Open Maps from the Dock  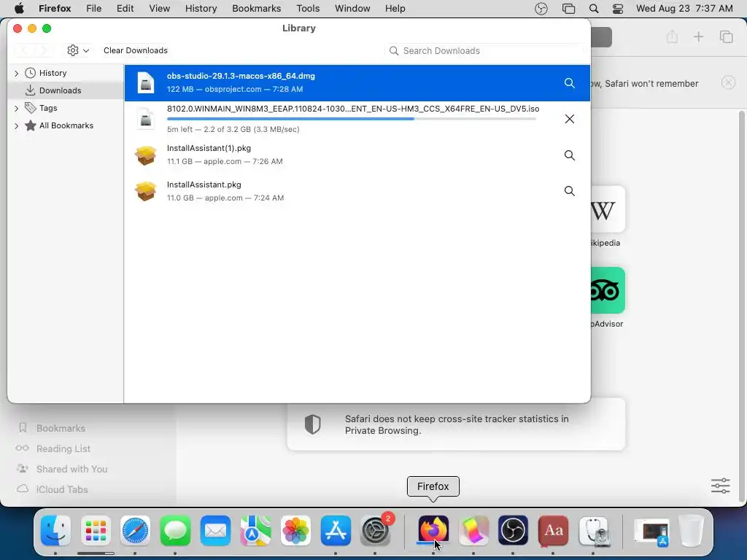(x=255, y=531)
